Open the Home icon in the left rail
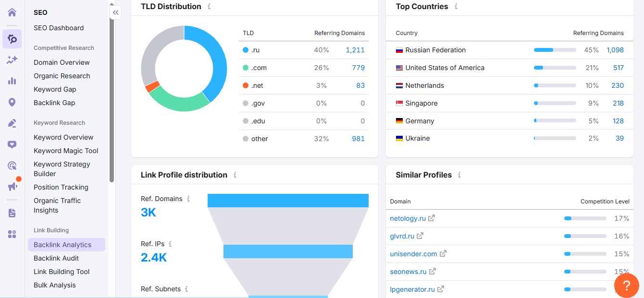Screen dimensions: 644x298 pyautogui.click(x=12, y=12)
